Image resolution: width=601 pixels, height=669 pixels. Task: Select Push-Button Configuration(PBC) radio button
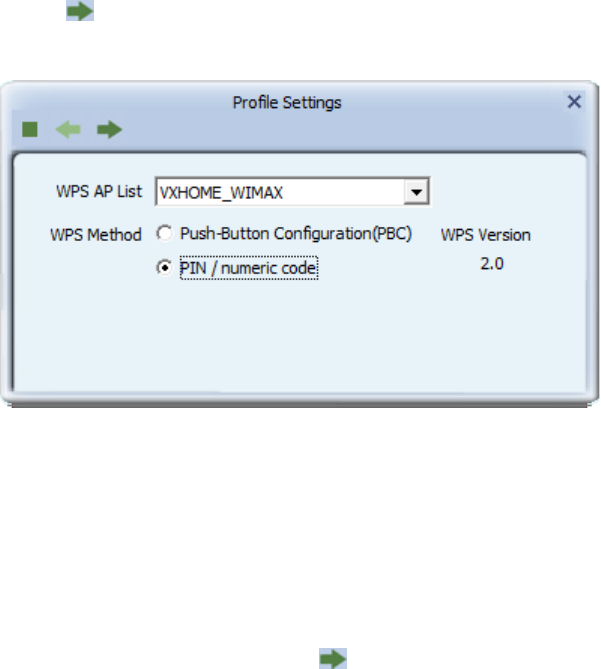click(x=164, y=233)
